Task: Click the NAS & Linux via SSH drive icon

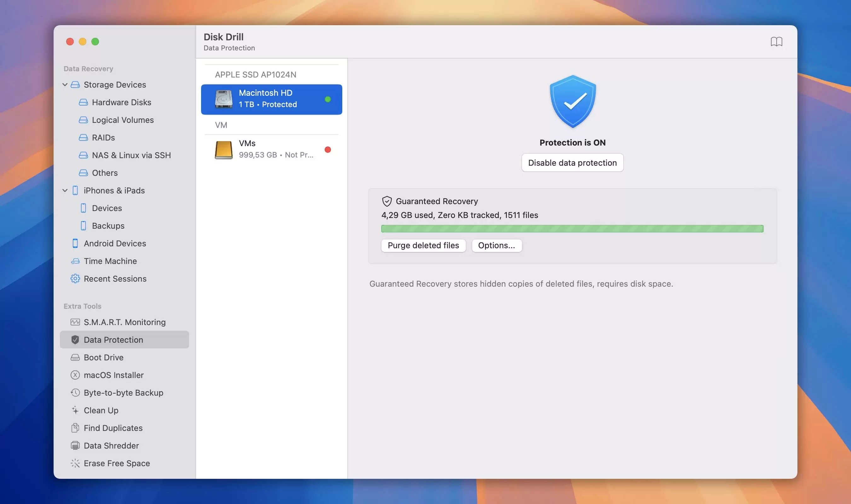Action: tap(83, 155)
